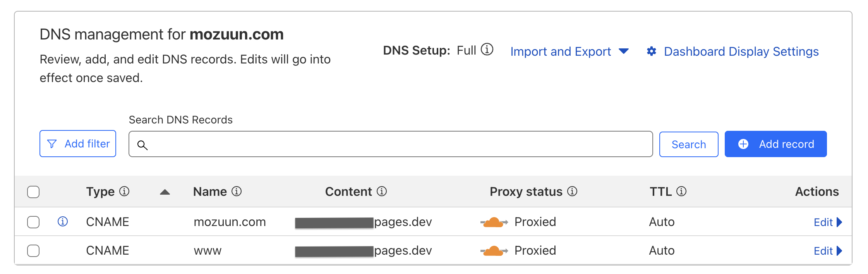Image resolution: width=868 pixels, height=274 pixels.
Task: Expand Edit arrow for mozuun.com record
Action: point(839,222)
